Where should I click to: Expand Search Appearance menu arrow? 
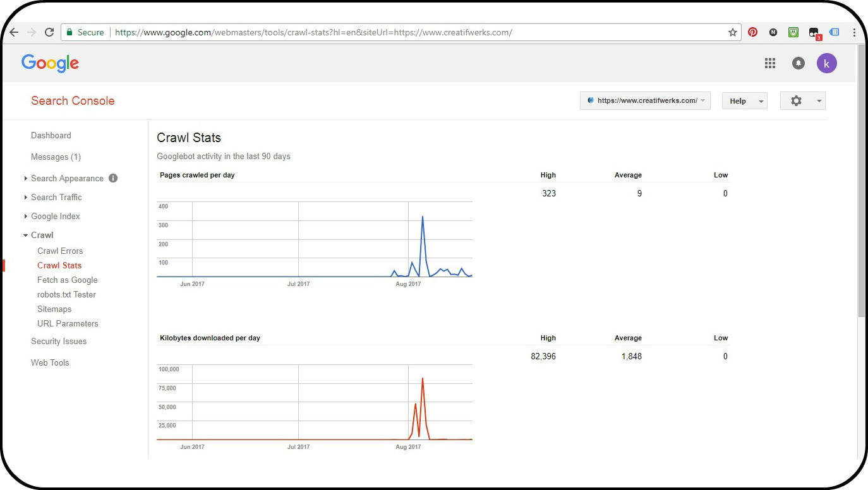[26, 179]
